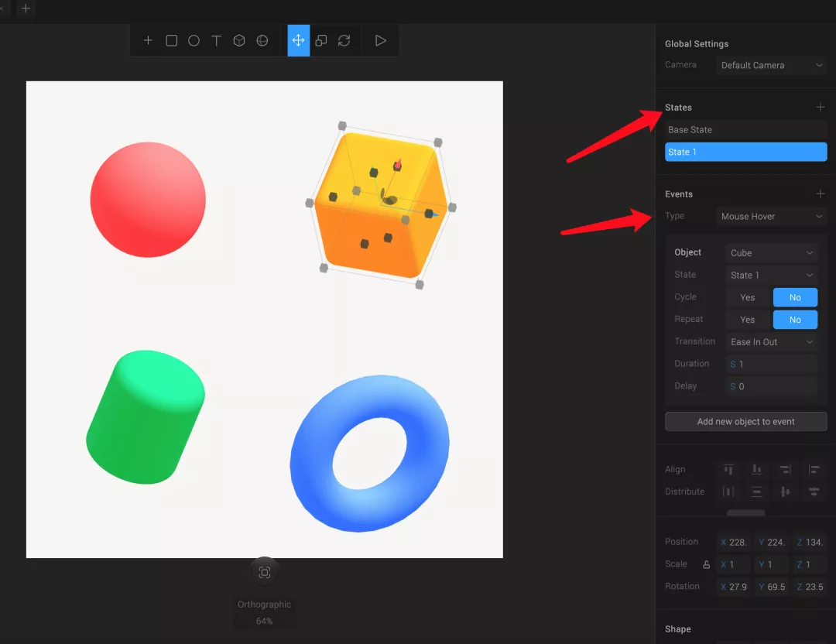Activate the Move transform tool

pos(298,40)
